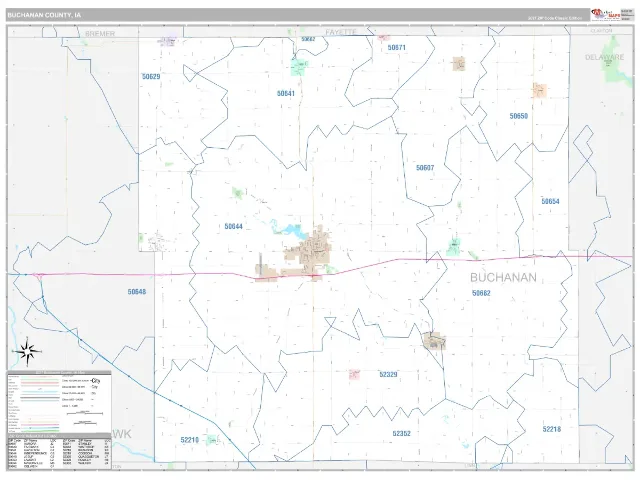Click the BREMER county label

pos(100,33)
